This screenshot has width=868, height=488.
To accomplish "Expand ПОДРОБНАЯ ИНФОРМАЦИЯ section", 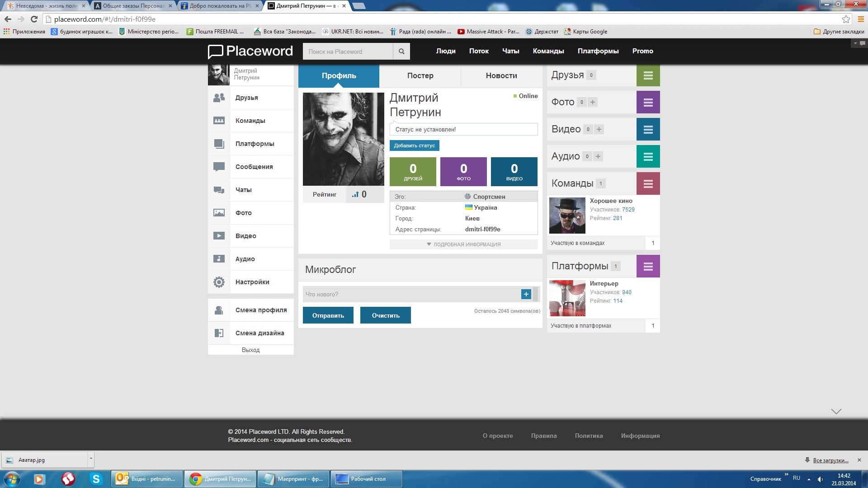I will 464,244.
